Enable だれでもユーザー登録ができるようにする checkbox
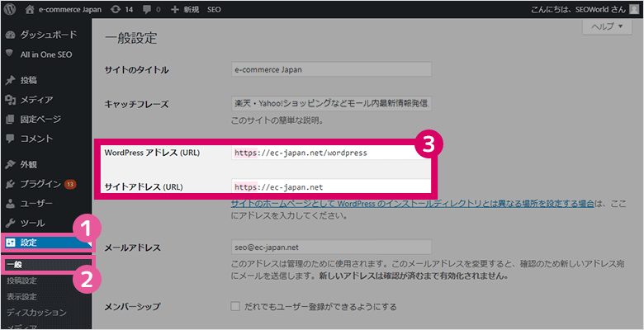This screenshot has height=330, width=644. [235, 307]
